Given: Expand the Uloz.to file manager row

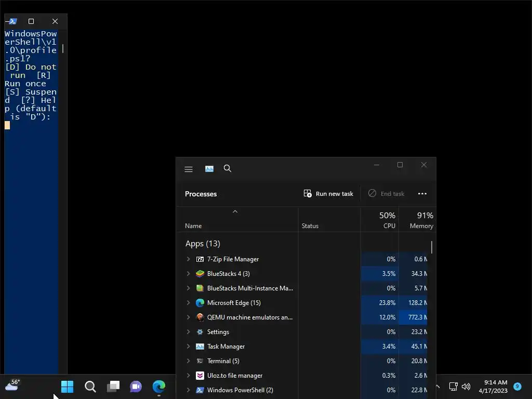Looking at the screenshot, I should [x=188, y=376].
